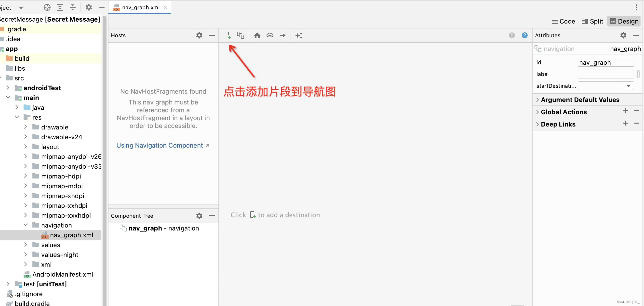Image resolution: width=644 pixels, height=306 pixels.
Task: Hide the Component Tree panel
Action: (212, 216)
